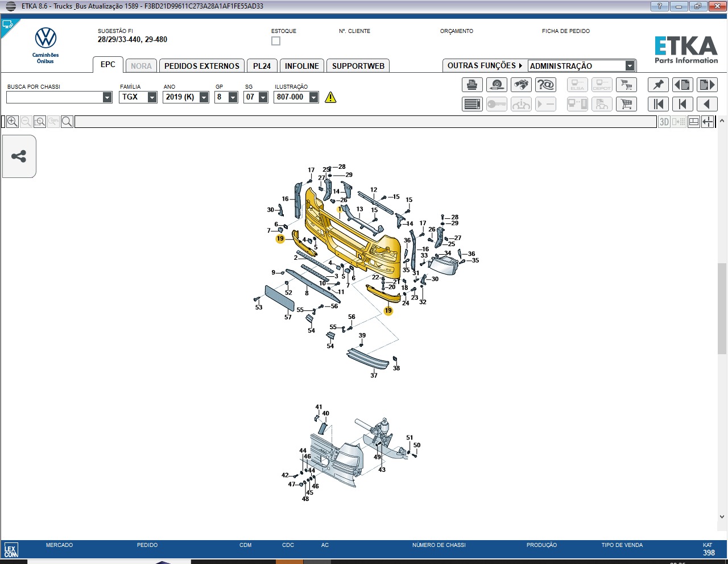This screenshot has width=728, height=564.
Task: Go to next page document icon
Action: 707,85
